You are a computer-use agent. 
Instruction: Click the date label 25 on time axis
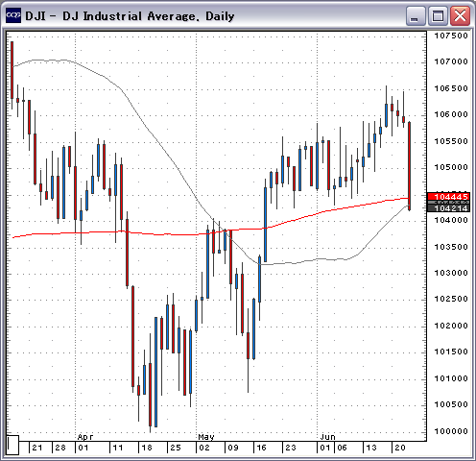click(176, 448)
